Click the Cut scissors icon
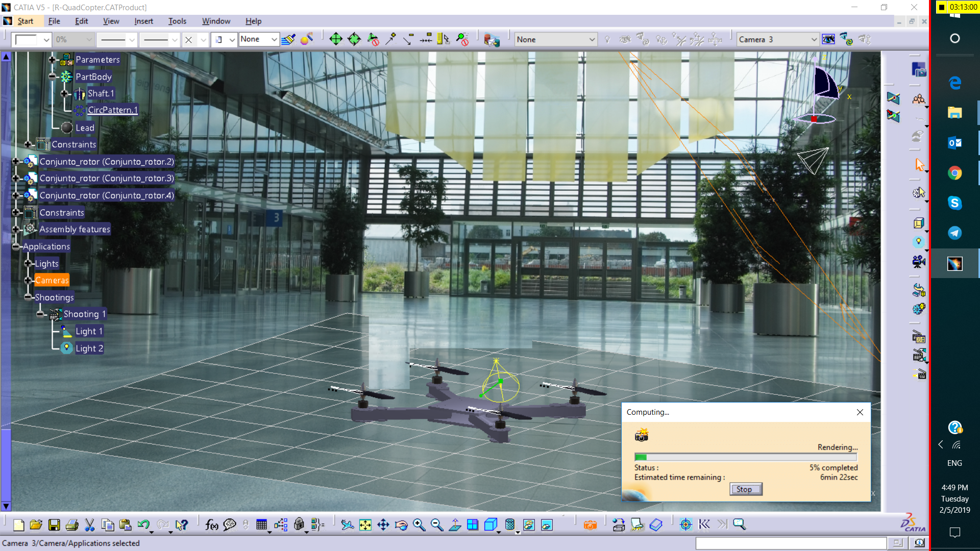The image size is (980, 551). 90,525
